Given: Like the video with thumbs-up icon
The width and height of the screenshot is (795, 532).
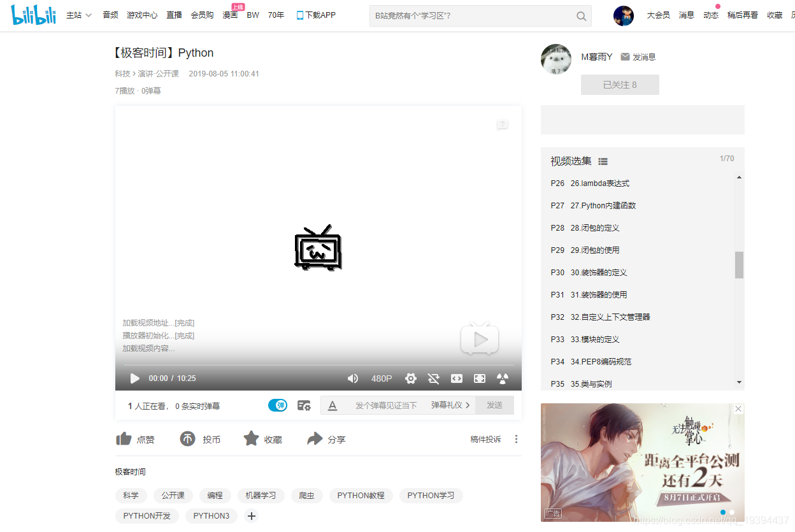Looking at the screenshot, I should (124, 439).
